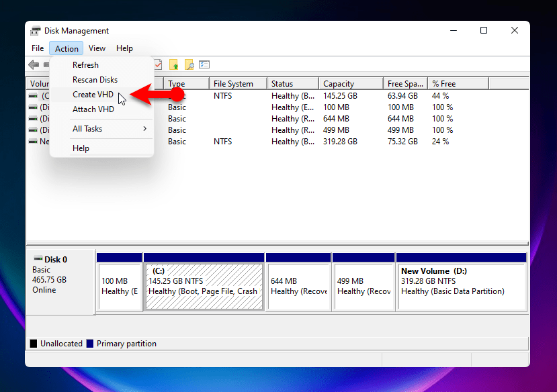
Task: Click the folder search toolbar icon
Action: tap(188, 64)
